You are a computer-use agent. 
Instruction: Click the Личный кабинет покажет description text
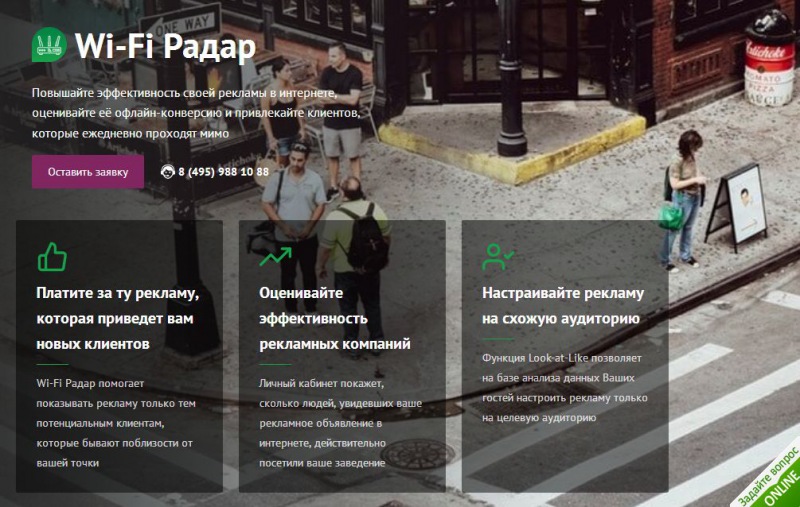pos(340,423)
